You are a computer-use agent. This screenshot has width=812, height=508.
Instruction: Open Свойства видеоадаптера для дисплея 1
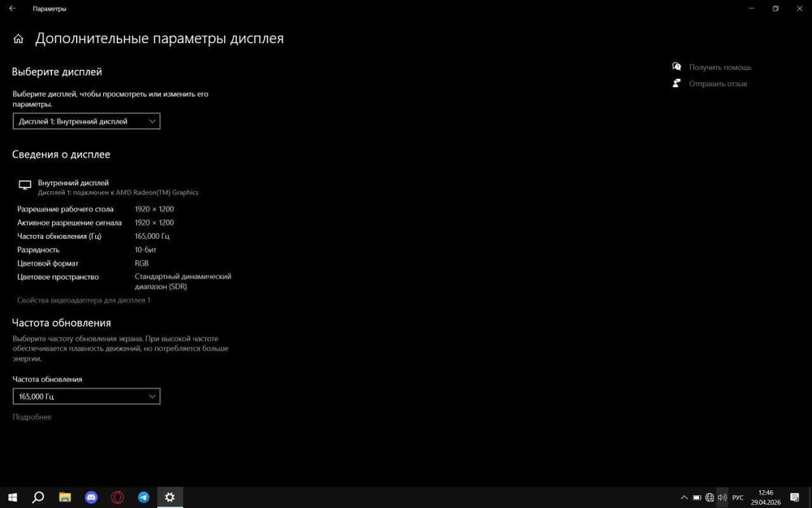pos(84,300)
